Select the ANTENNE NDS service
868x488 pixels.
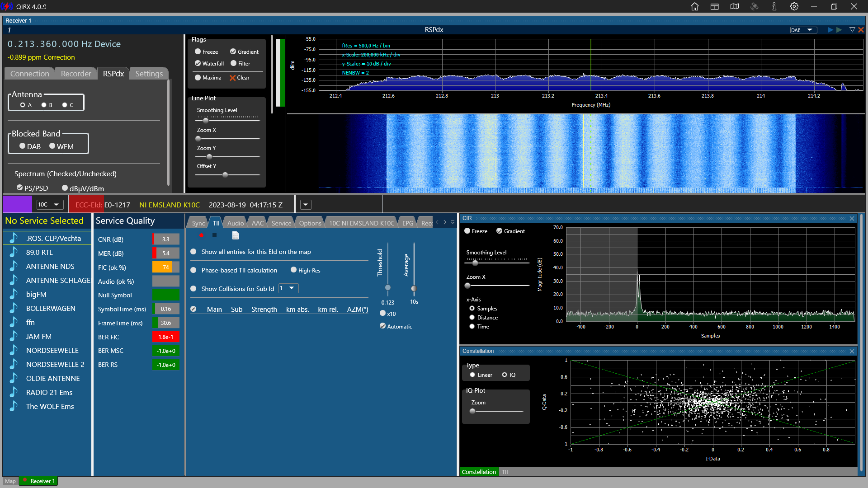tap(50, 267)
